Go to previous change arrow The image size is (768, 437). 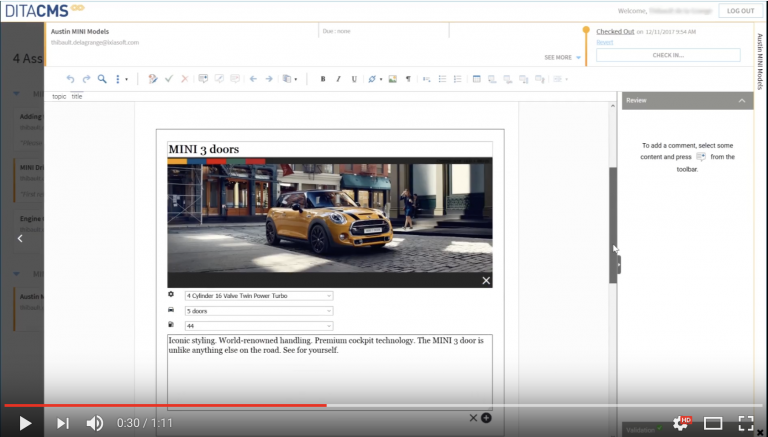point(253,79)
